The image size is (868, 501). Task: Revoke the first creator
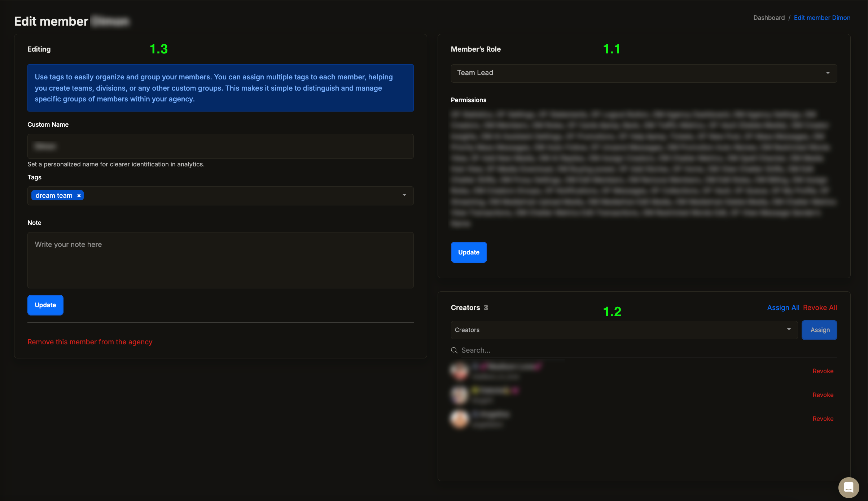pyautogui.click(x=823, y=371)
